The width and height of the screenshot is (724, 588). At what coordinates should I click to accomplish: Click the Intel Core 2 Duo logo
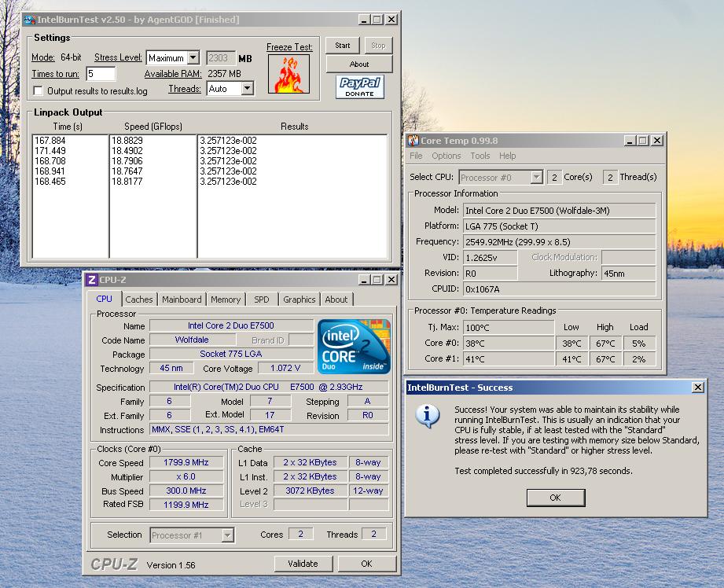point(355,347)
